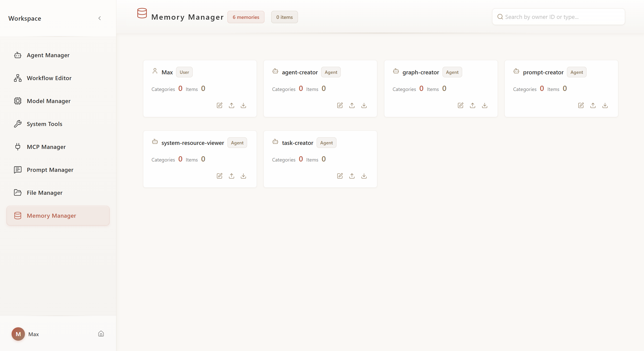Click the download icon on agent-creator card
This screenshot has height=351, width=644.
pyautogui.click(x=364, y=105)
